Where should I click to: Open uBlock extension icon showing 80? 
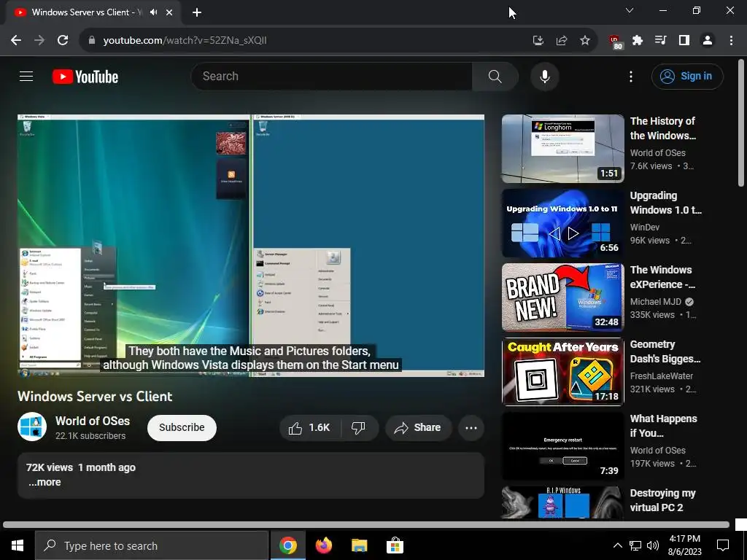tap(615, 42)
